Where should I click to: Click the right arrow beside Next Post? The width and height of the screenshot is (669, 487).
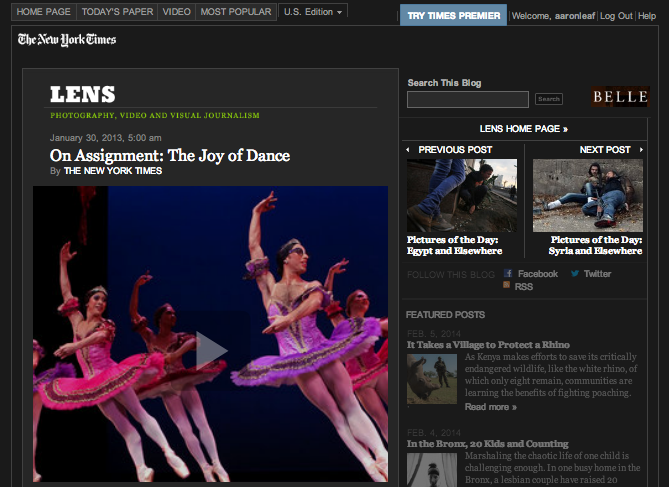point(641,149)
